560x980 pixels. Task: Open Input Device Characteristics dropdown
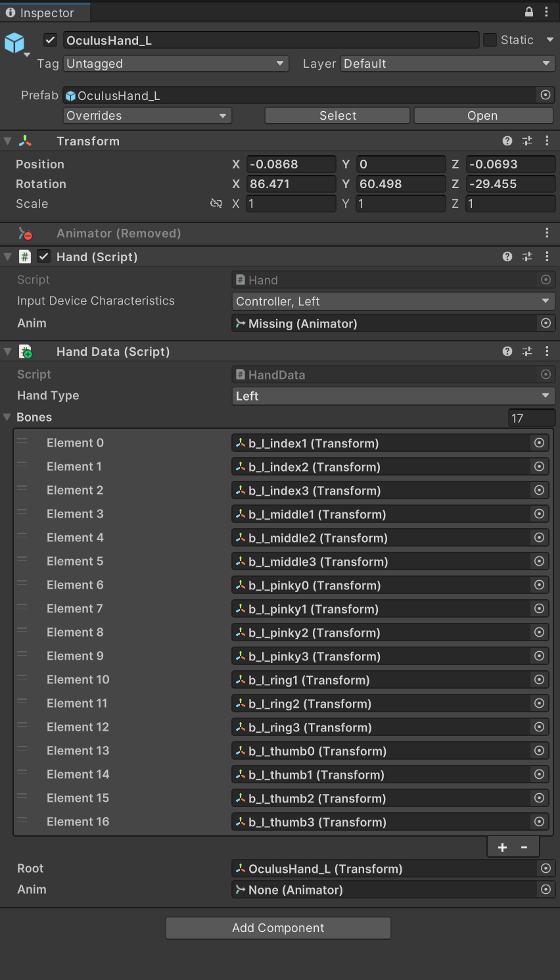tap(393, 301)
